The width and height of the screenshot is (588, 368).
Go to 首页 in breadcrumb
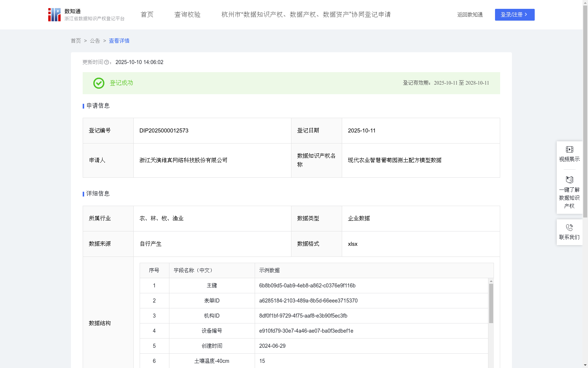click(76, 41)
